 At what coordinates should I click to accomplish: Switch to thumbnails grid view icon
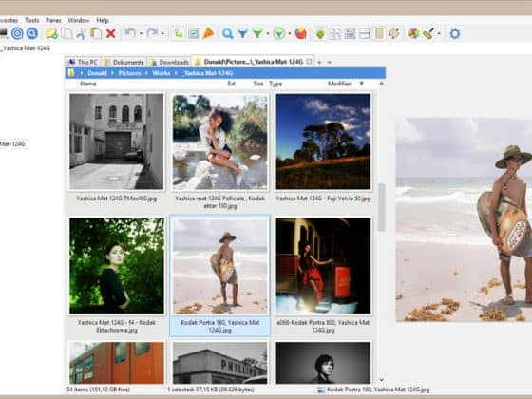pos(335,33)
